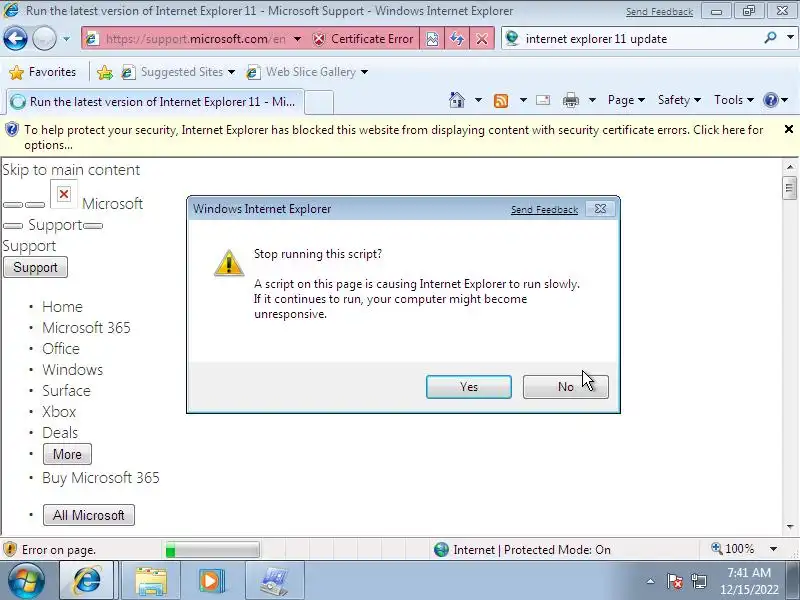Viewport: 800px width, 600px height.
Task: Stop loading with the red X icon
Action: pos(481,39)
